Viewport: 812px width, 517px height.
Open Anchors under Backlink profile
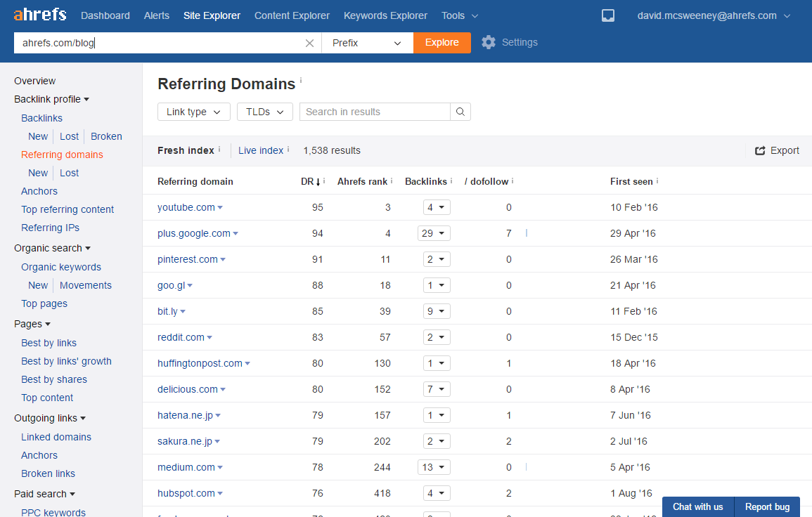39,192
